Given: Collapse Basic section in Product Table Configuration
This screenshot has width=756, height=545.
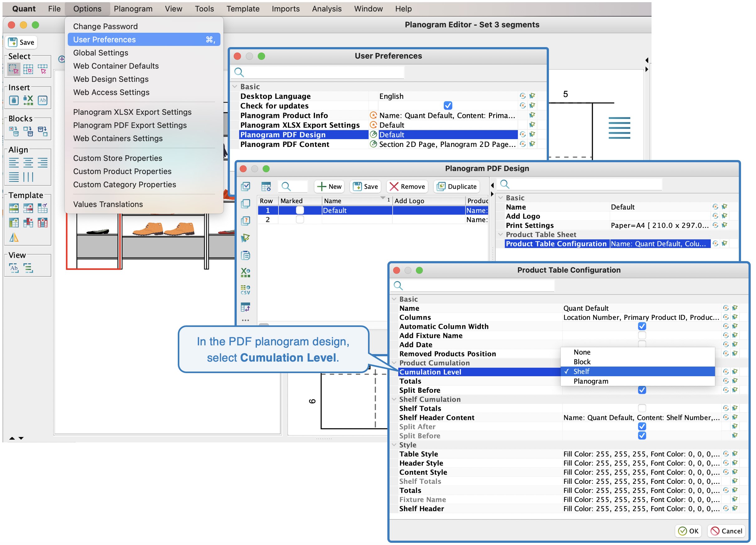Looking at the screenshot, I should 394,299.
